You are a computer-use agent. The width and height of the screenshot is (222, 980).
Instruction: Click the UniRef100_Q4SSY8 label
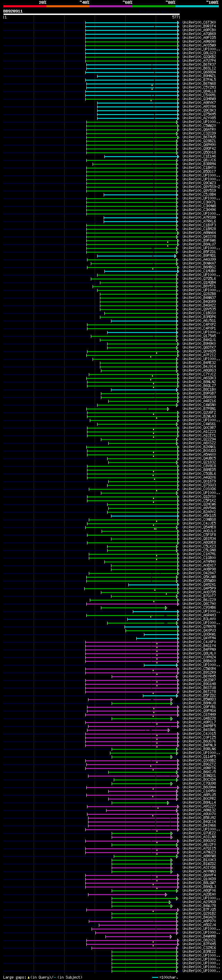tap(199, 237)
